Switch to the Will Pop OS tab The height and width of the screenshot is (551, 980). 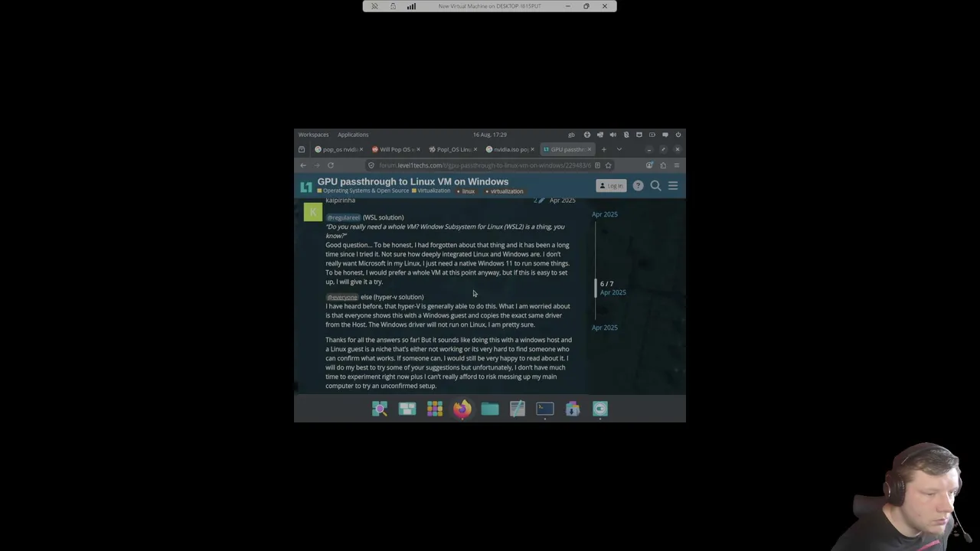click(x=397, y=149)
